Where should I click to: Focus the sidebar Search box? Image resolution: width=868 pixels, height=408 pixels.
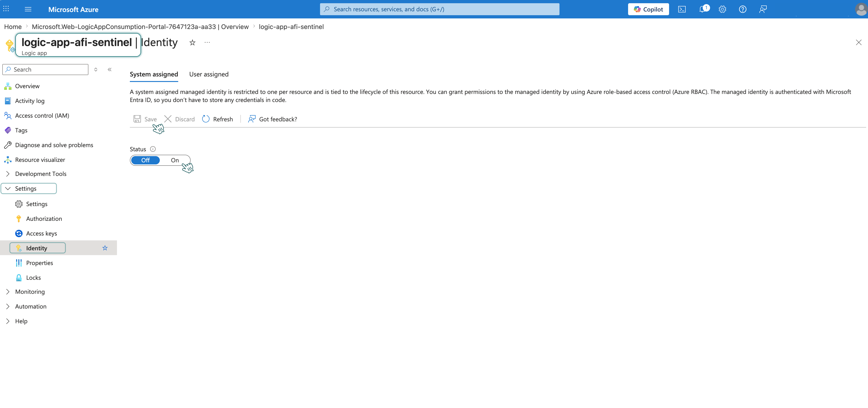pyautogui.click(x=46, y=69)
